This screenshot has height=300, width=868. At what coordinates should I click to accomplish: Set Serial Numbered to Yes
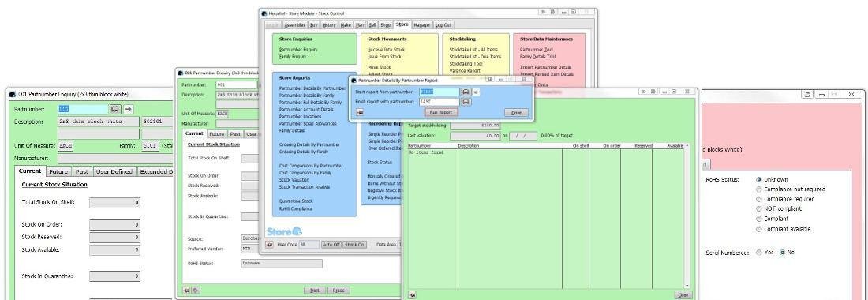click(758, 253)
